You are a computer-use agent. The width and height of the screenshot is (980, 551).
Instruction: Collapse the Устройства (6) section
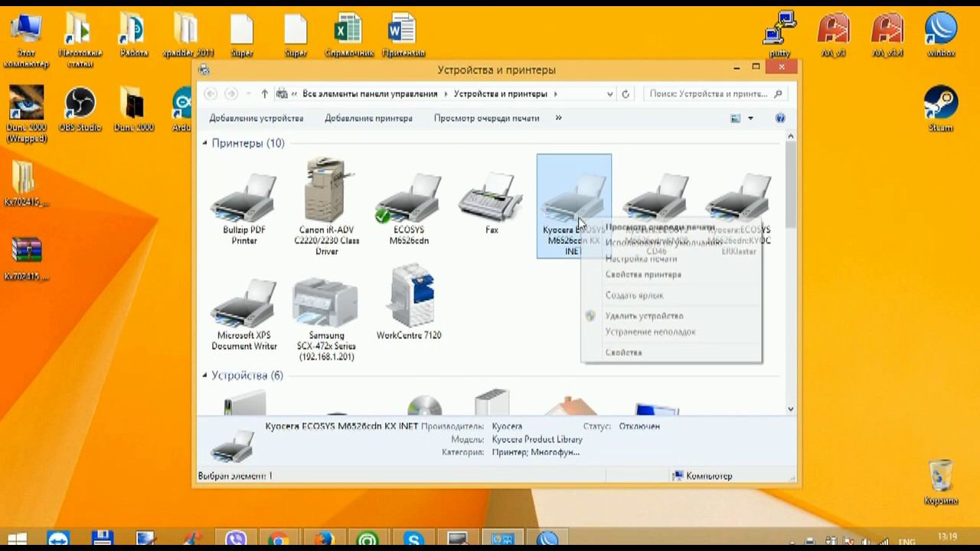(x=205, y=375)
